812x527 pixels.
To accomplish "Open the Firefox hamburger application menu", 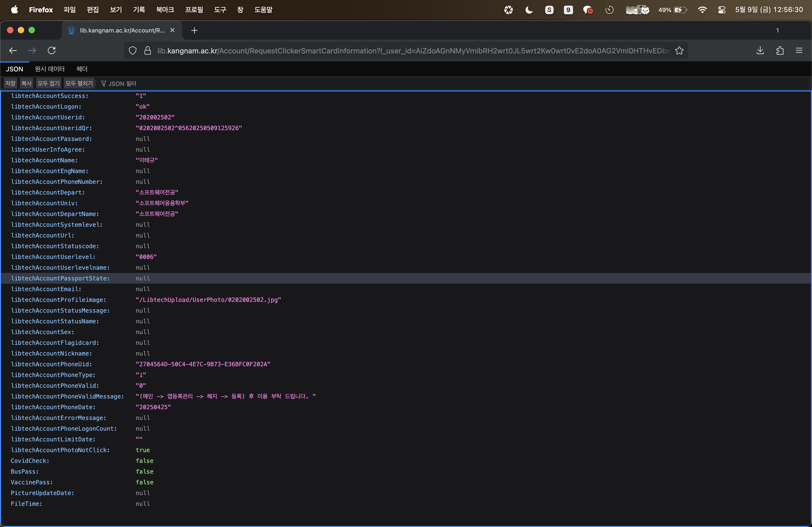I will pyautogui.click(x=799, y=51).
